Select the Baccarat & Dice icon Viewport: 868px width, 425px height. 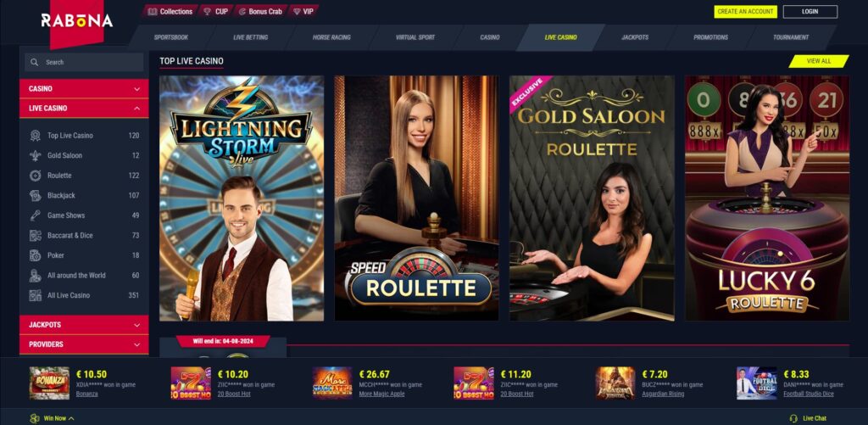coord(35,236)
